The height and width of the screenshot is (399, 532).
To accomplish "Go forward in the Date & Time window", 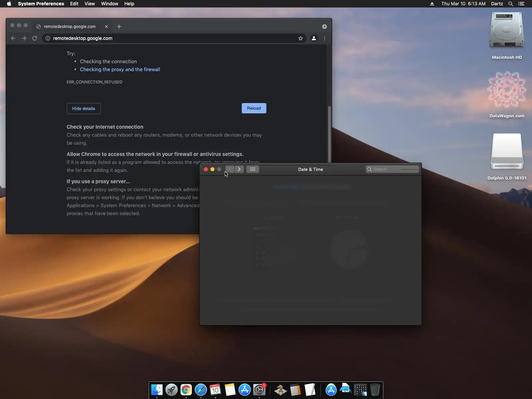I will point(239,169).
